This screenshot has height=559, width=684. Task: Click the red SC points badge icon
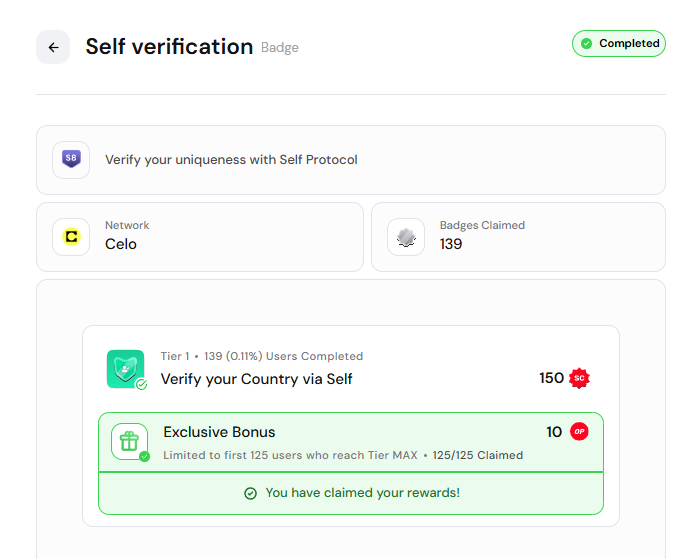(579, 378)
